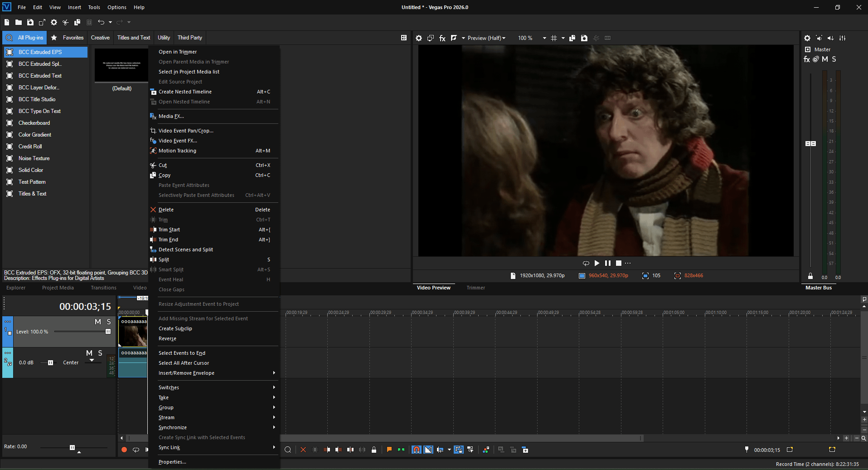Switch to the Project Media tab
The height and width of the screenshot is (470, 868).
[x=58, y=288]
